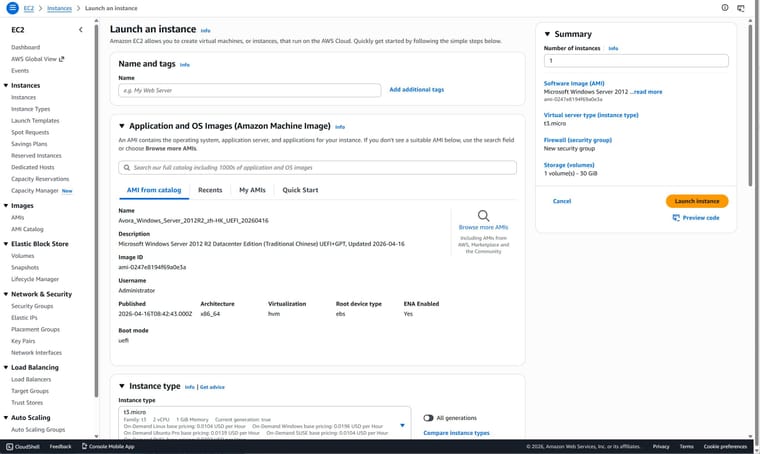Collapse the Elastic Block Store section

pos(6,244)
